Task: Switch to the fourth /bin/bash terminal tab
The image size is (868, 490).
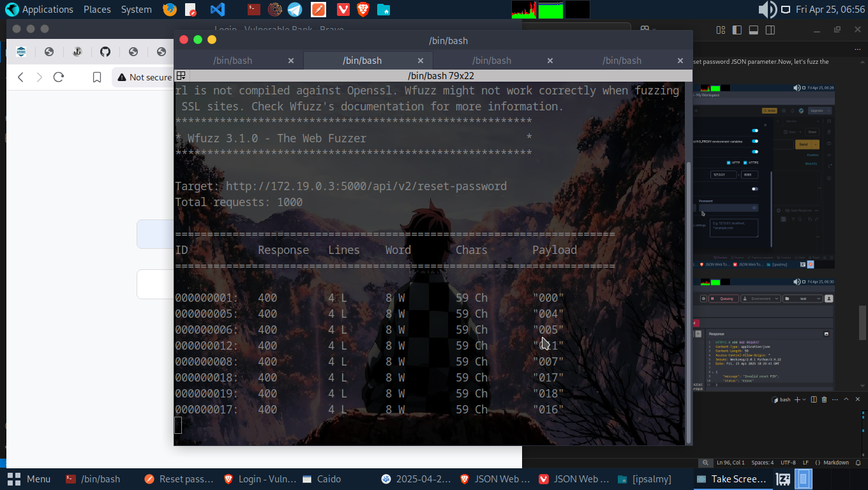Action: pyautogui.click(x=622, y=61)
